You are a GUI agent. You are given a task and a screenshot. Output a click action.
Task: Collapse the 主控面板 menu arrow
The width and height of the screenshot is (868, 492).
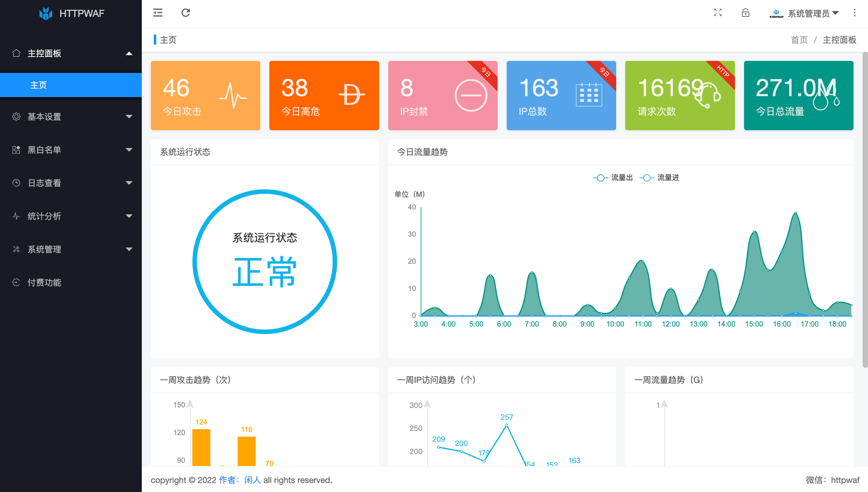click(x=129, y=53)
